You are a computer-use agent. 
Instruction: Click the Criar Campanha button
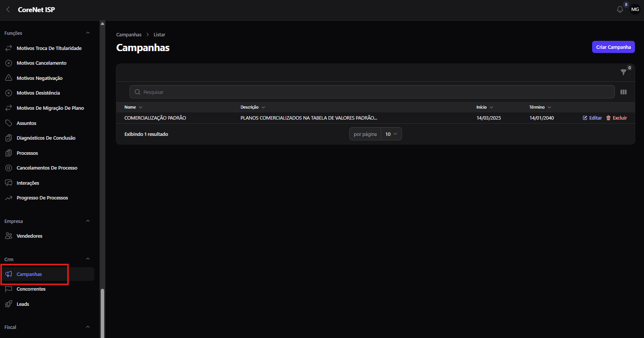613,47
